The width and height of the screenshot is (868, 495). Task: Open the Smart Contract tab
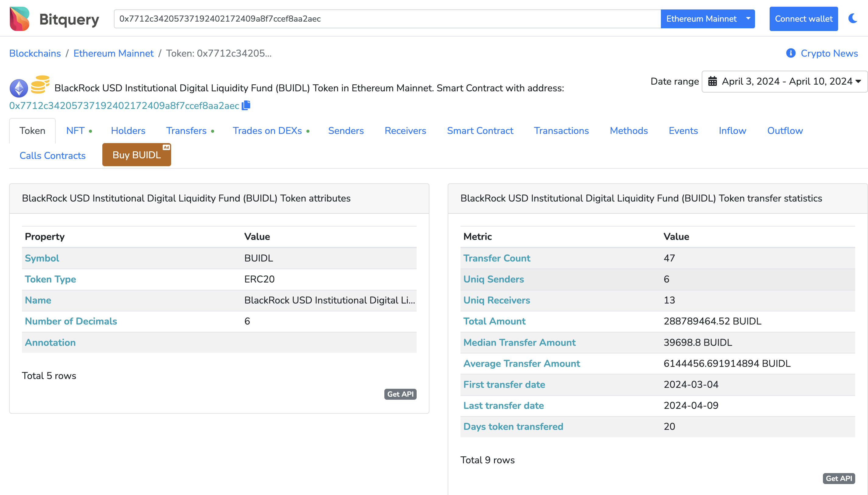pyautogui.click(x=480, y=131)
